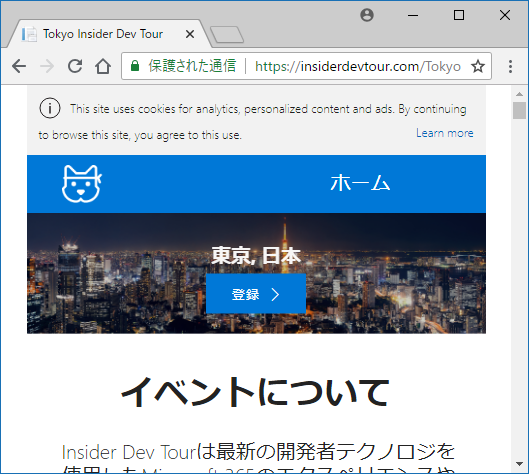This screenshot has width=529, height=474.
Task: Open the Learn more cookie link
Action: click(445, 133)
